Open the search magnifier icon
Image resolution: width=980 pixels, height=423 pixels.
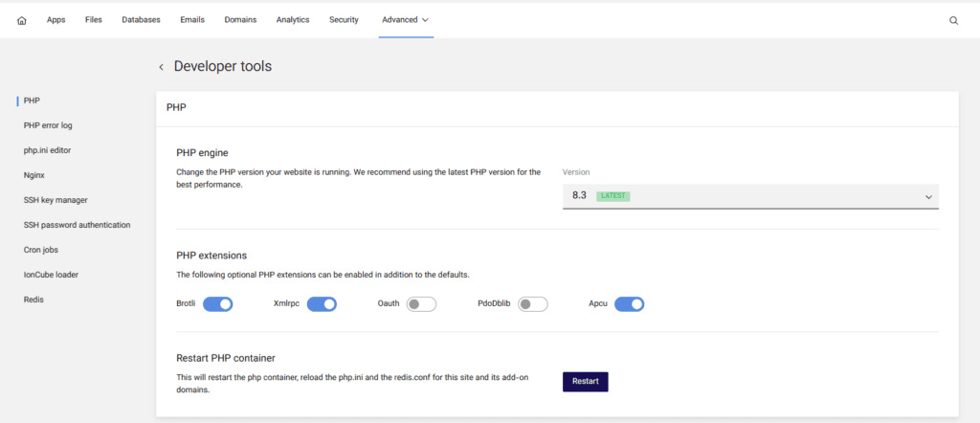pyautogui.click(x=954, y=20)
